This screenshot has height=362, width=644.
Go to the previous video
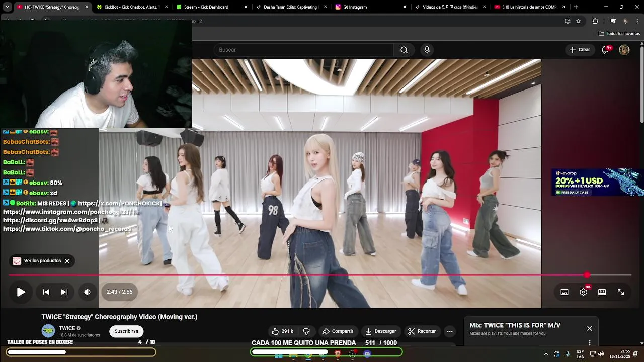click(46, 292)
